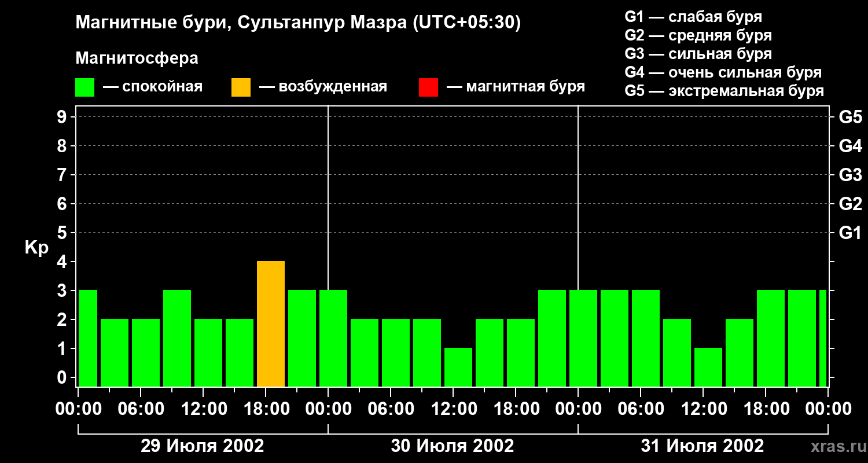Click the chart title 'Магнитные бури, Сультанпур Мазра'

[241, 23]
